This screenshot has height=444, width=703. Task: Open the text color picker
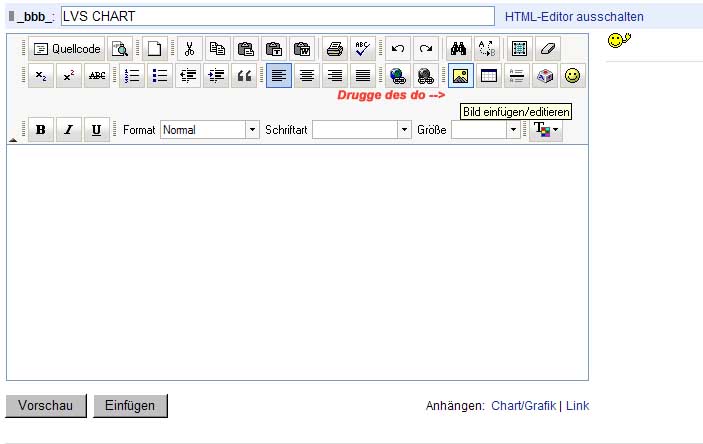[546, 130]
